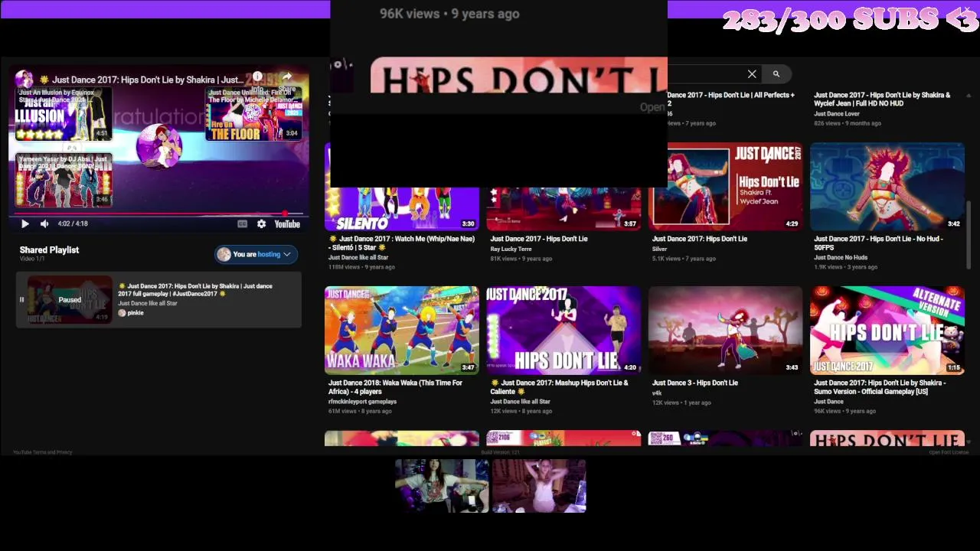This screenshot has width=980, height=551.
Task: Click the YouTube logo in the player bar
Action: pos(287,224)
